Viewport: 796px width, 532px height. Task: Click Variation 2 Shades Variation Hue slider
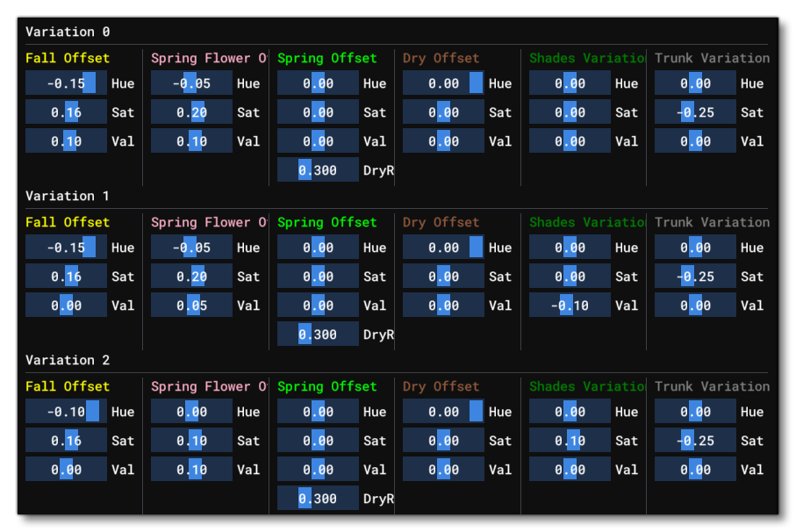click(570, 411)
